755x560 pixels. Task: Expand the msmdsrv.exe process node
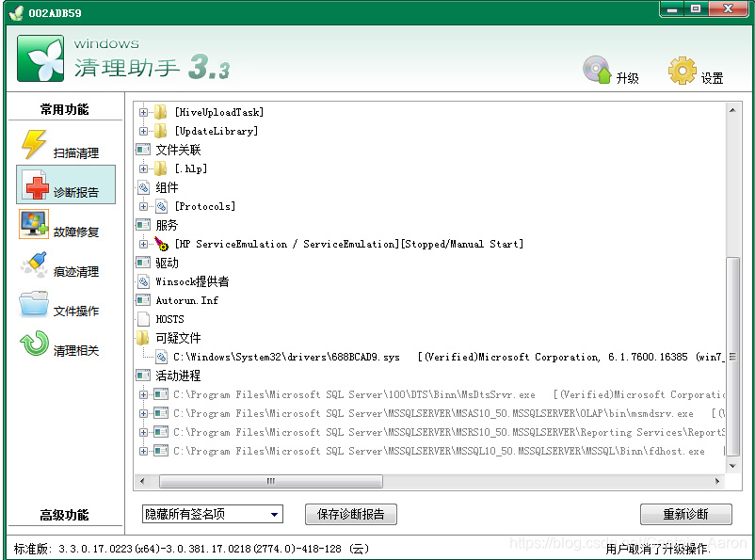[143, 413]
